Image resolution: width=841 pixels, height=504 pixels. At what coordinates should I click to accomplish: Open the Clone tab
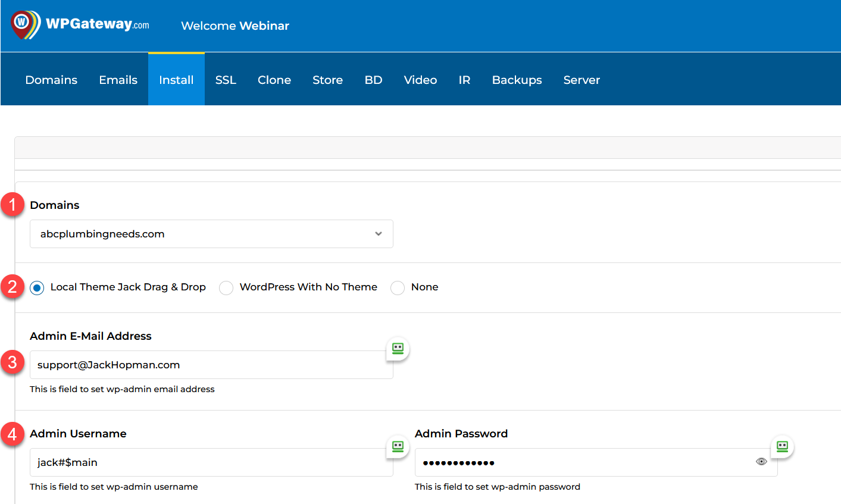click(x=274, y=80)
